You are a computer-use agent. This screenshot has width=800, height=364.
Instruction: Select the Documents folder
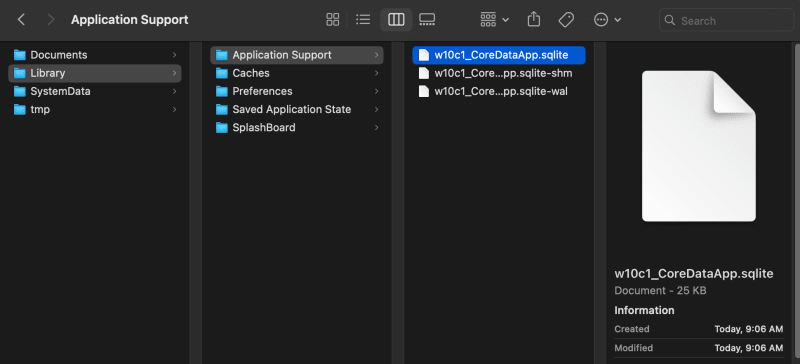click(x=95, y=55)
